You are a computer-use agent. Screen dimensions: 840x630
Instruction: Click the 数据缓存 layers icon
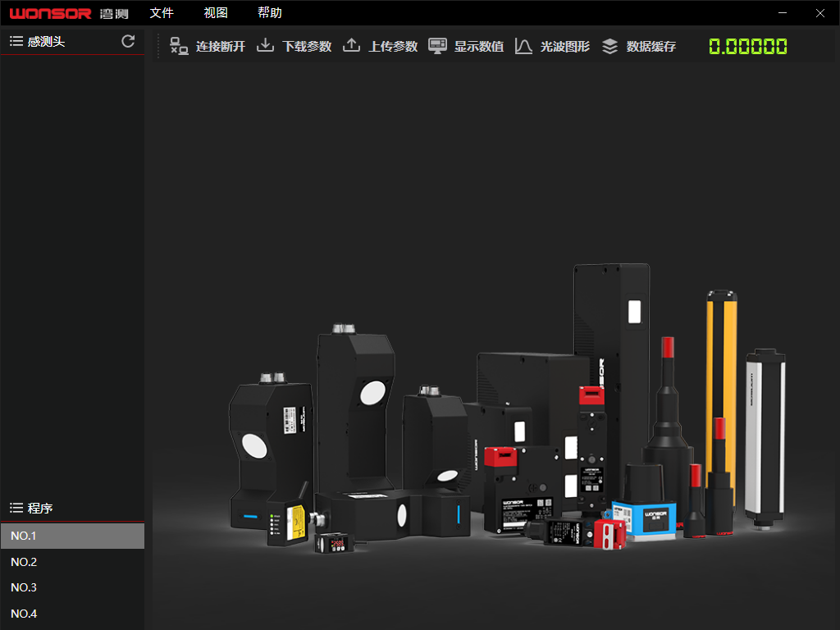[x=609, y=46]
